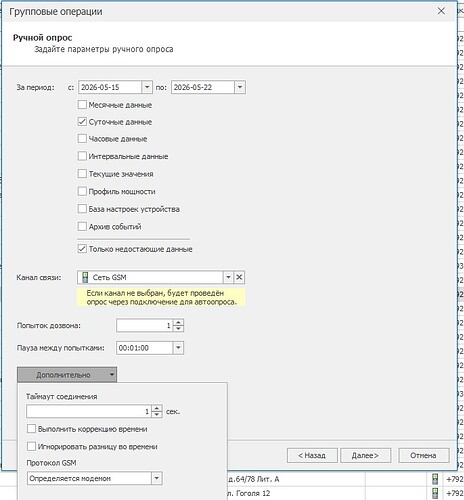Click the Попыток дозвона number field
Viewport: 464px width, 500px height.
[x=145, y=326]
